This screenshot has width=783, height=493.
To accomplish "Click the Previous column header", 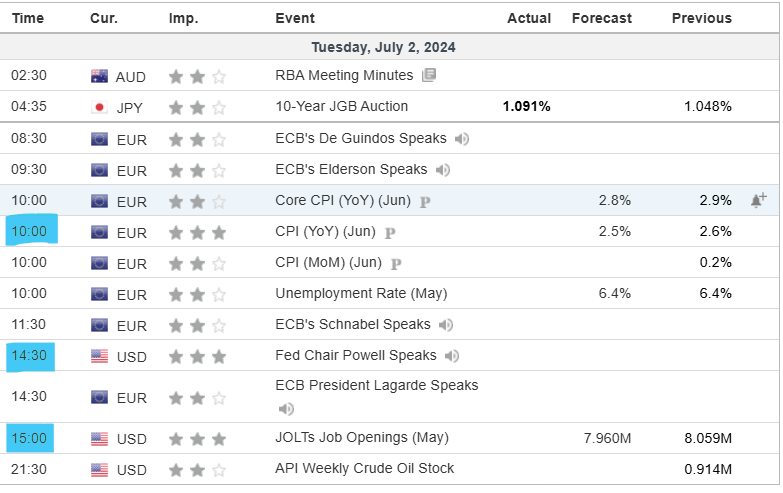I will pyautogui.click(x=701, y=18).
